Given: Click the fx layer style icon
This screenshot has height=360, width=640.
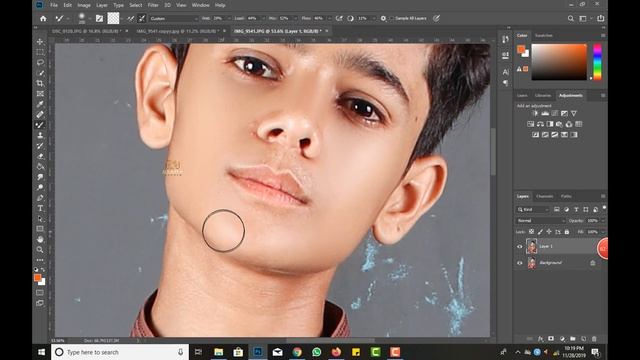Looking at the screenshot, I should 540,339.
